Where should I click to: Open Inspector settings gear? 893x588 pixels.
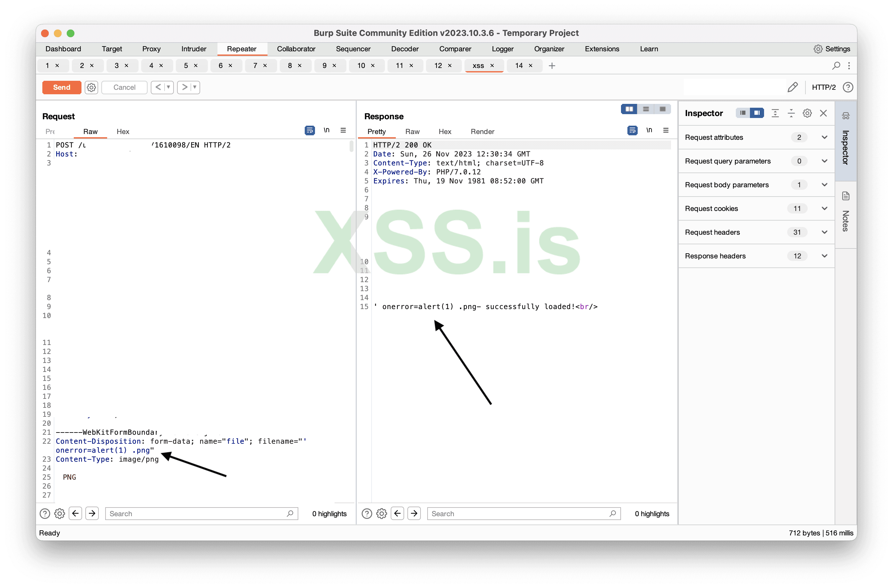coord(807,113)
